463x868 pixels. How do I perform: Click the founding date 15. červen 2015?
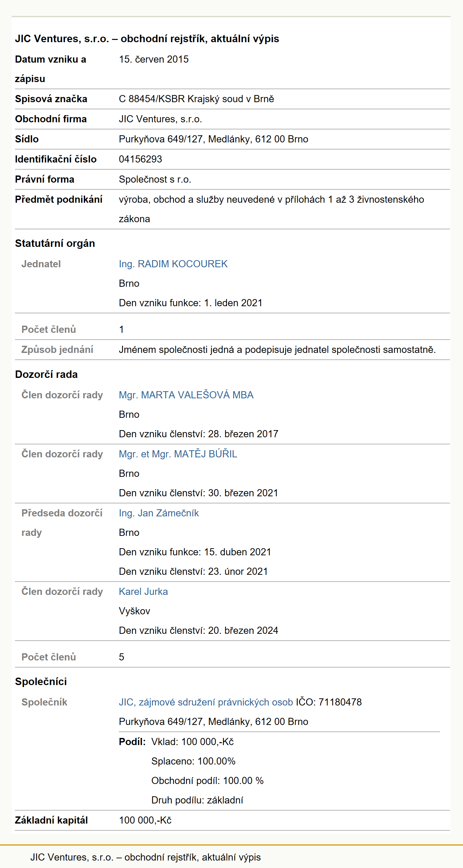coord(154,59)
